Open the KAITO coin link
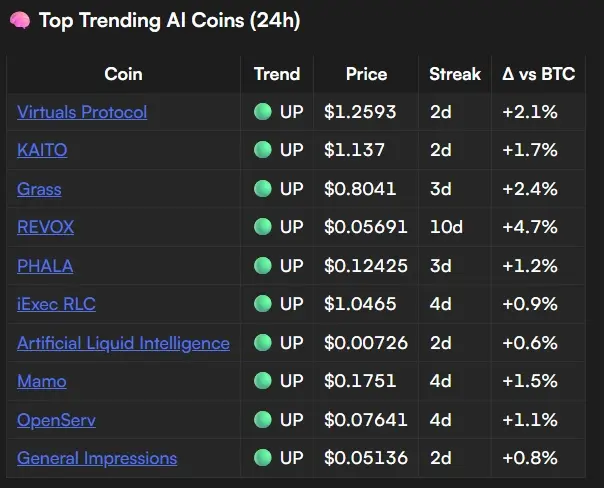This screenshot has height=488, width=604. [42, 150]
